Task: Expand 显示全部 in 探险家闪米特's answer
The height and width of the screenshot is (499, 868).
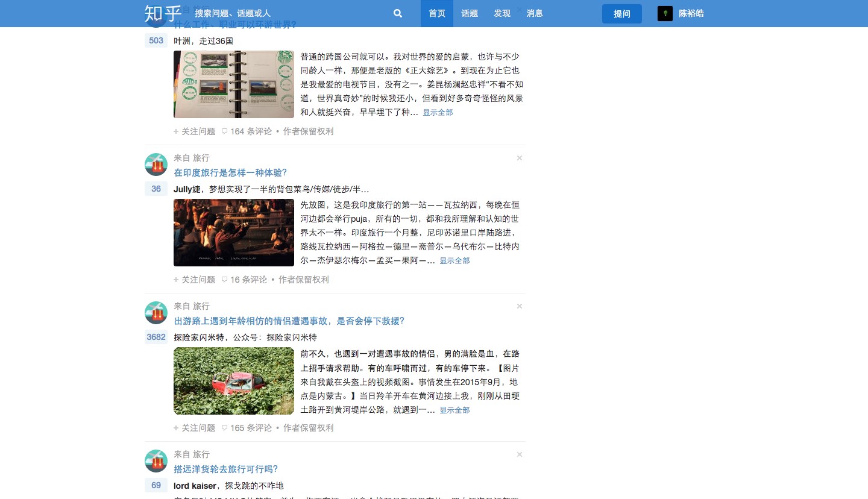Action: tap(454, 410)
